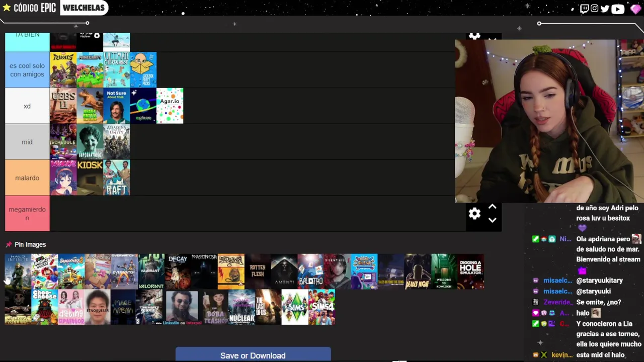Click the Marvel Rivals tile in the amigos row

[x=63, y=70]
